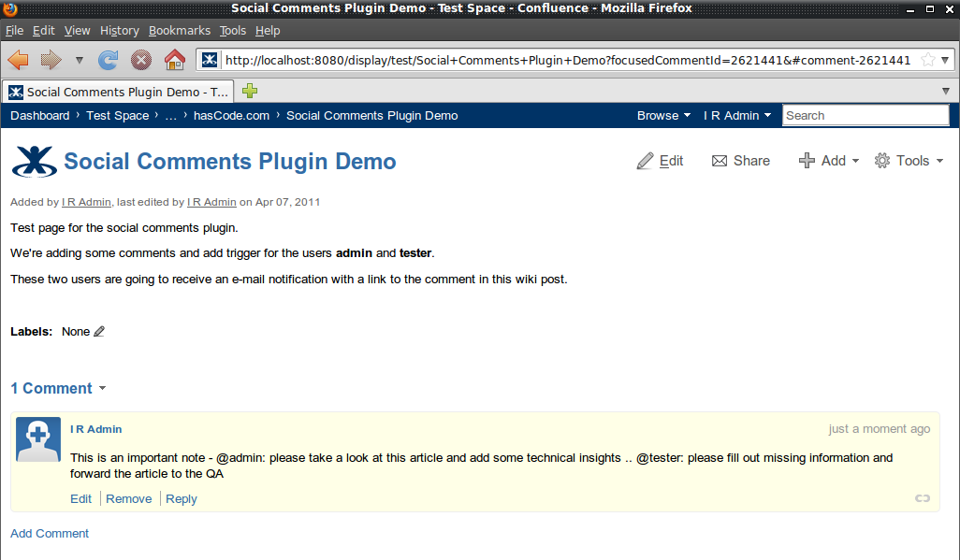The height and width of the screenshot is (560, 960).
Task: Open a new tab with the plus icon
Action: point(249,93)
